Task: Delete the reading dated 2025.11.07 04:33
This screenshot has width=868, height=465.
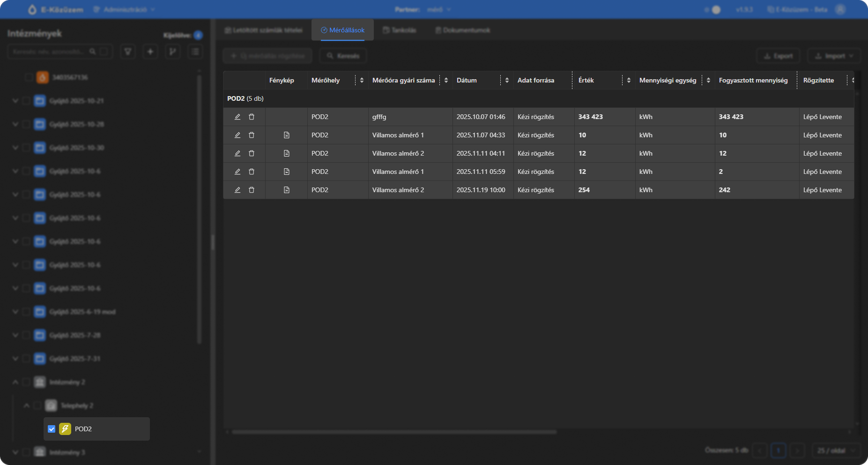Action: coord(252,135)
